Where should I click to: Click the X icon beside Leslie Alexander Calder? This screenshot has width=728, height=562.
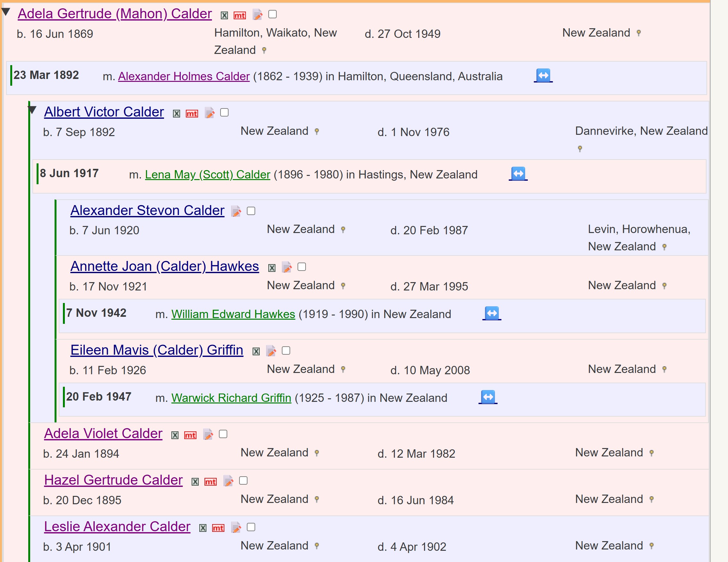click(x=203, y=528)
